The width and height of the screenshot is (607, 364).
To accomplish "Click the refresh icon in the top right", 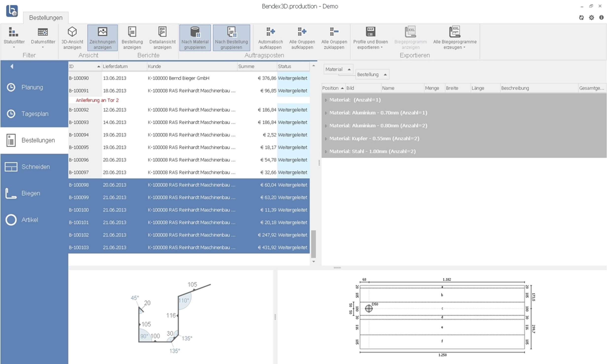I will coord(581,18).
